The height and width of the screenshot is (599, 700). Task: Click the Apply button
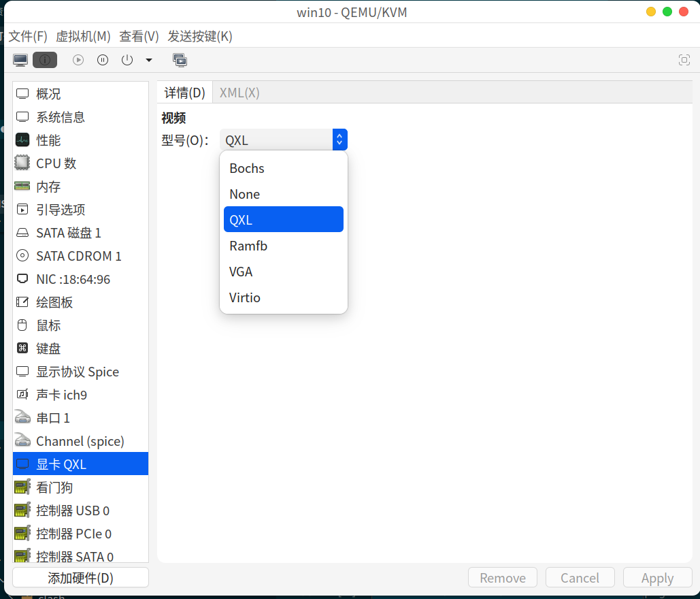pyautogui.click(x=658, y=578)
